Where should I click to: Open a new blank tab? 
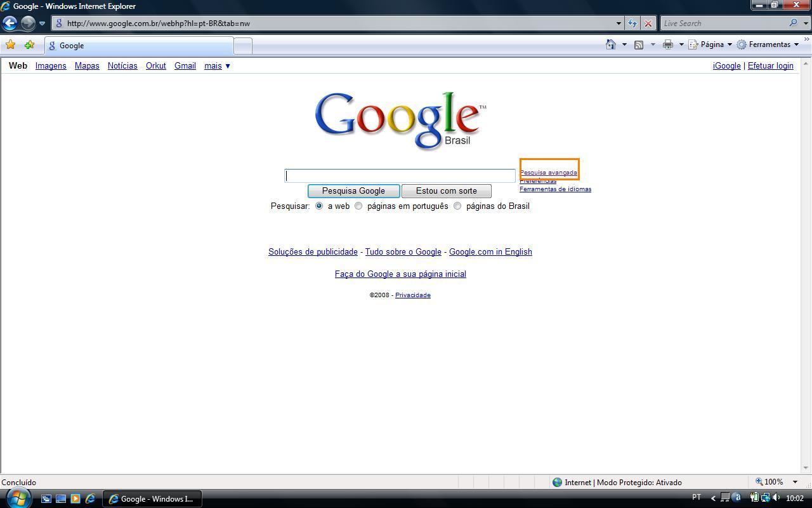243,46
